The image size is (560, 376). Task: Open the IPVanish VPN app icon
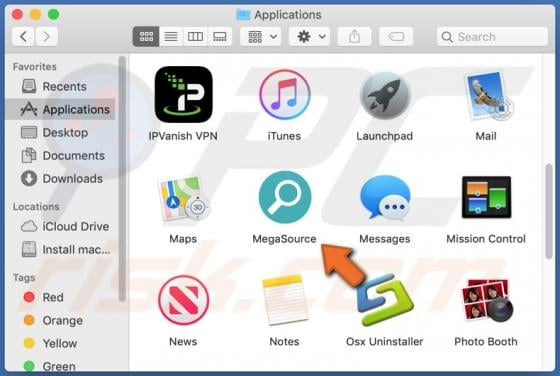[184, 95]
